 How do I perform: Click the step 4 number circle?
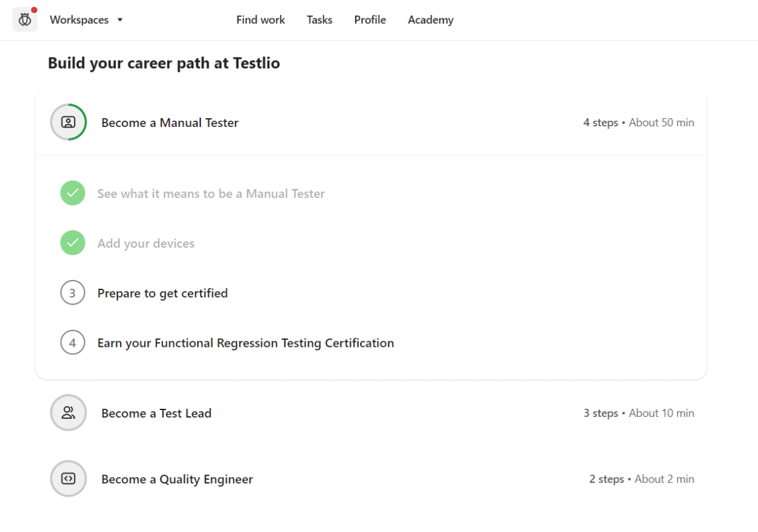[73, 343]
